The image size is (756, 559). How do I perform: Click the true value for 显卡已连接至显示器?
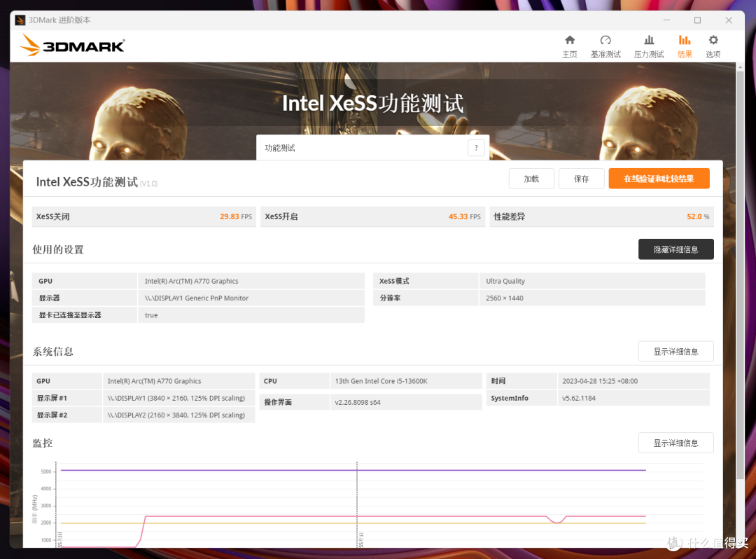tap(151, 315)
